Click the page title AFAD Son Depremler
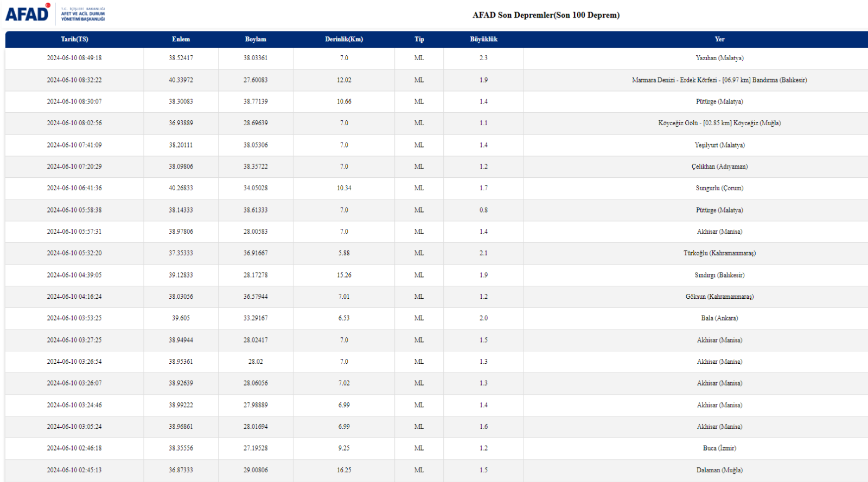Image resolution: width=868 pixels, height=482 pixels. [x=546, y=15]
